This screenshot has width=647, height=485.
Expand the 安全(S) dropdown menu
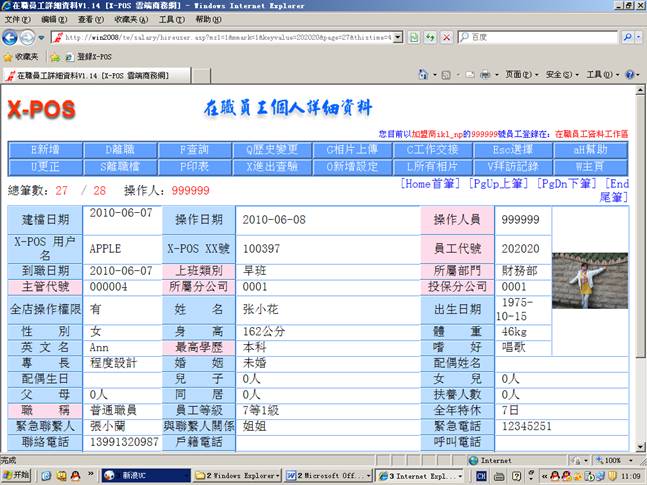pyautogui.click(x=560, y=75)
